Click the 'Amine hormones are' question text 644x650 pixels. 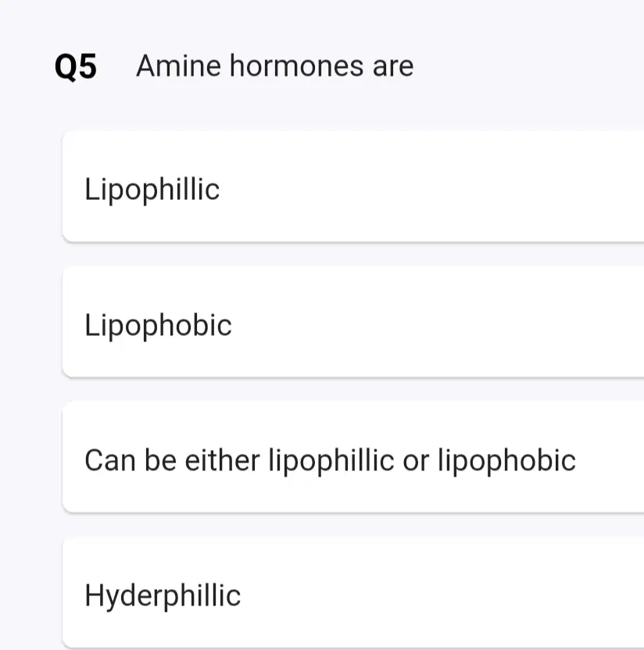coord(274,66)
